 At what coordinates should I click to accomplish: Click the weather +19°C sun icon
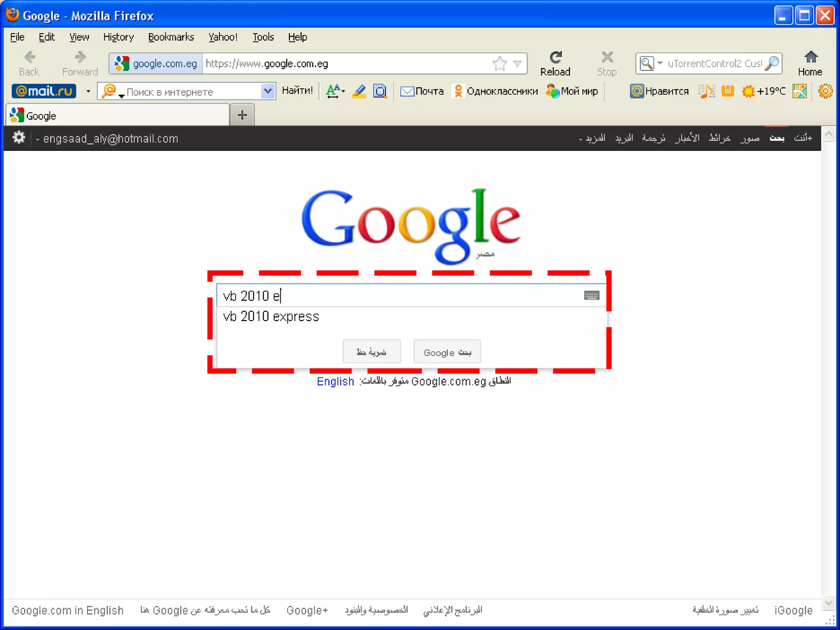click(x=748, y=91)
